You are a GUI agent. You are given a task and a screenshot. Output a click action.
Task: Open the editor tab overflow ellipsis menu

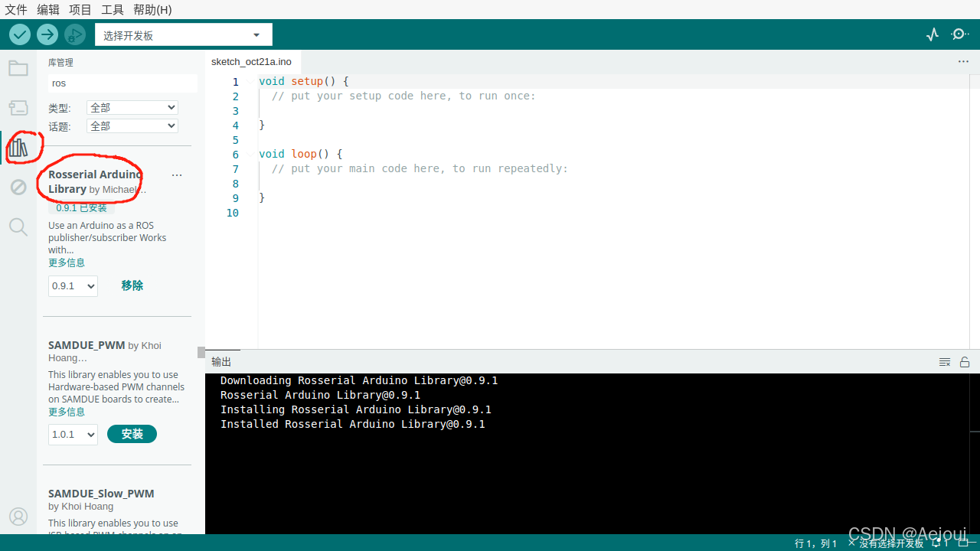[963, 61]
